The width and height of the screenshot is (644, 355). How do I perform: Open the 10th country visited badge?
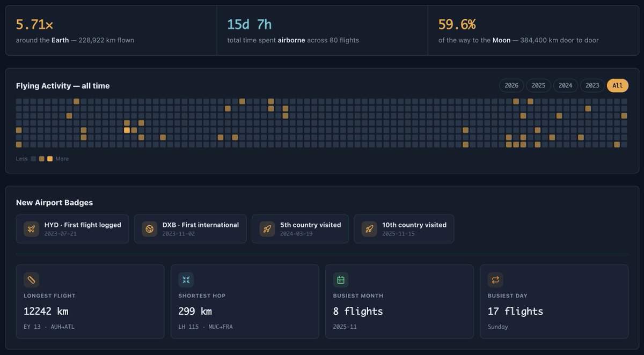(x=404, y=229)
